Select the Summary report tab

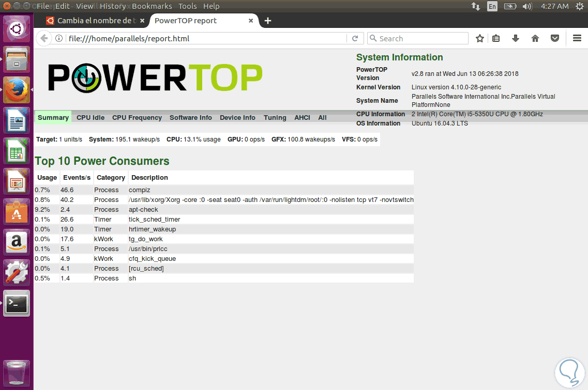point(53,118)
